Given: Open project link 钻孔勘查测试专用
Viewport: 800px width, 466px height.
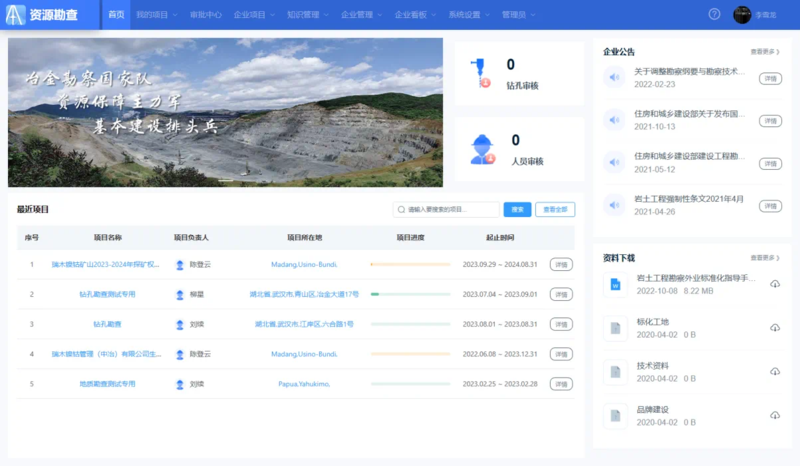Looking at the screenshot, I should (x=107, y=295).
